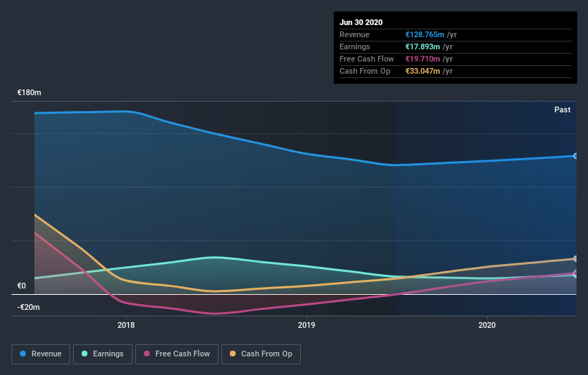Click the Free Cash Flow tooltip label
The height and width of the screenshot is (375, 588).
click(367, 59)
